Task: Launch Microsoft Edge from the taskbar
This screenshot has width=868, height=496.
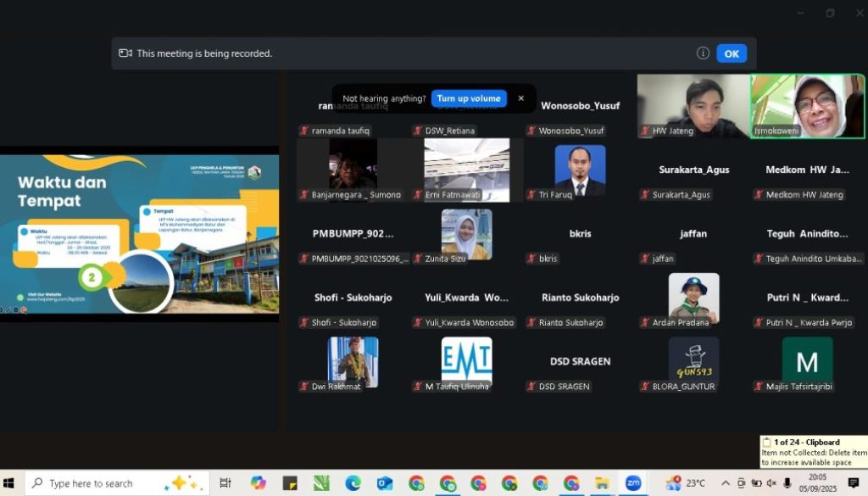Action: point(353,483)
